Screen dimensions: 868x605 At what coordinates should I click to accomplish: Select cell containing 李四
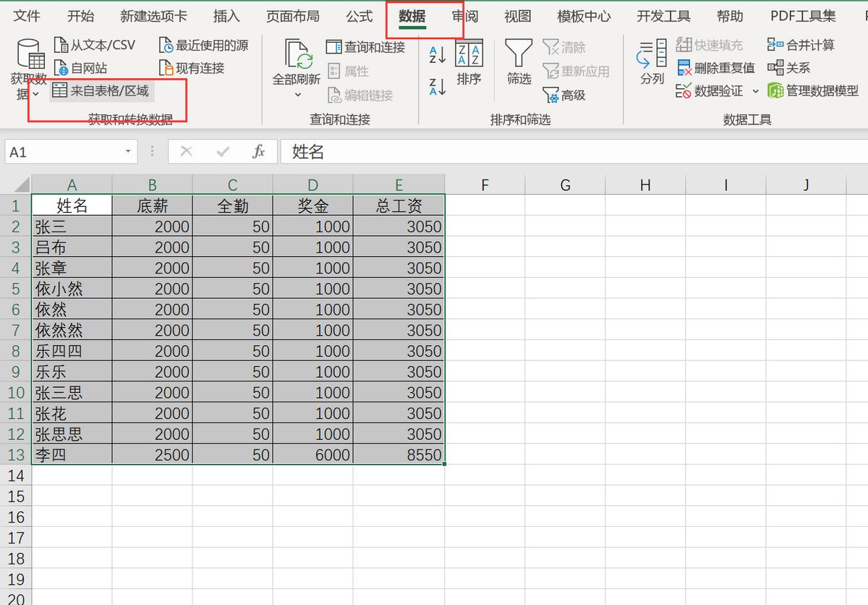pos(72,454)
